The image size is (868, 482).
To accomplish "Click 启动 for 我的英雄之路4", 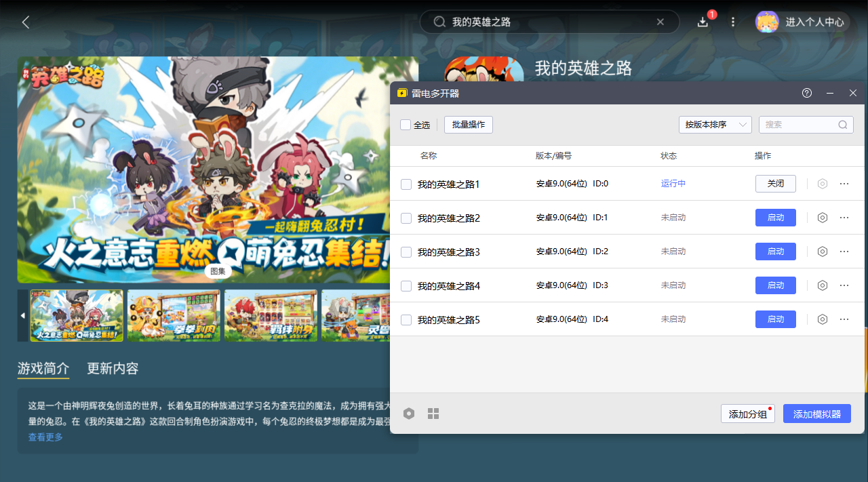I will coord(776,285).
